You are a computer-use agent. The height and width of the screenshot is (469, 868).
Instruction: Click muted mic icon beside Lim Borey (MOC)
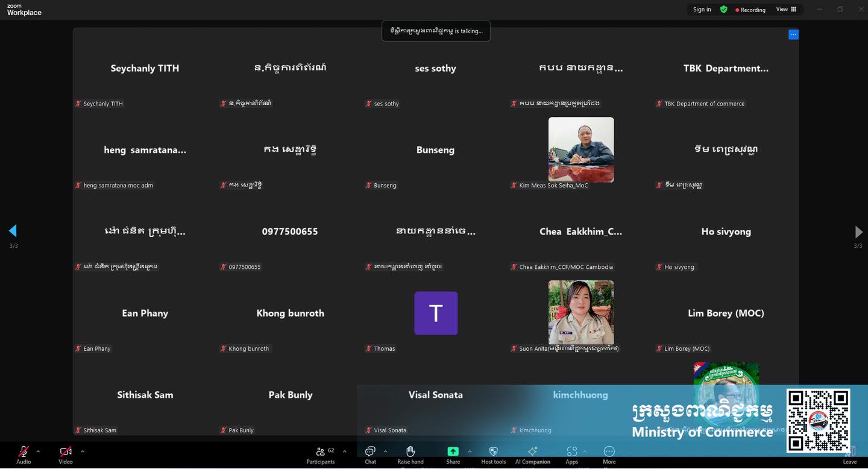pos(659,348)
